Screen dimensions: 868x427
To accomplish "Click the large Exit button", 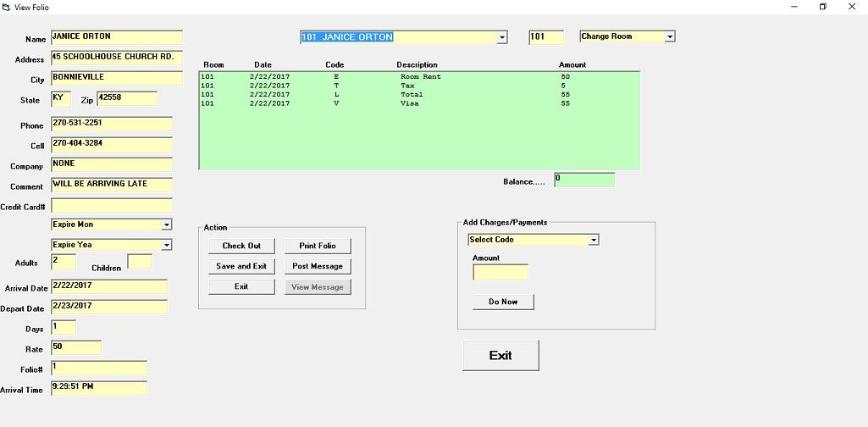I will (500, 356).
